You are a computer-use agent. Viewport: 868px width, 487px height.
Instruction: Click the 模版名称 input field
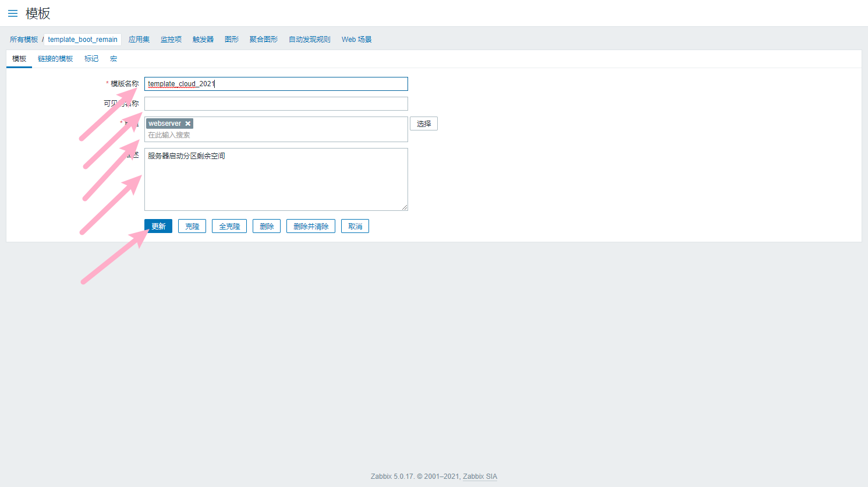(x=276, y=84)
